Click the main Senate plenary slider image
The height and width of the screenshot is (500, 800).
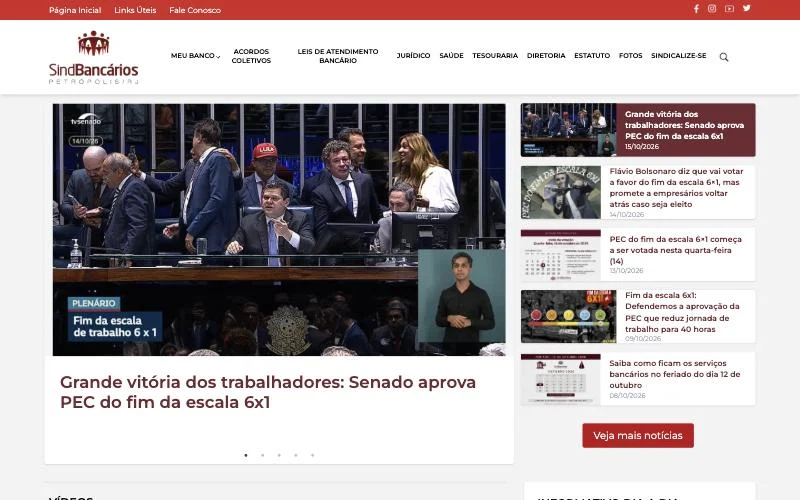pyautogui.click(x=279, y=230)
